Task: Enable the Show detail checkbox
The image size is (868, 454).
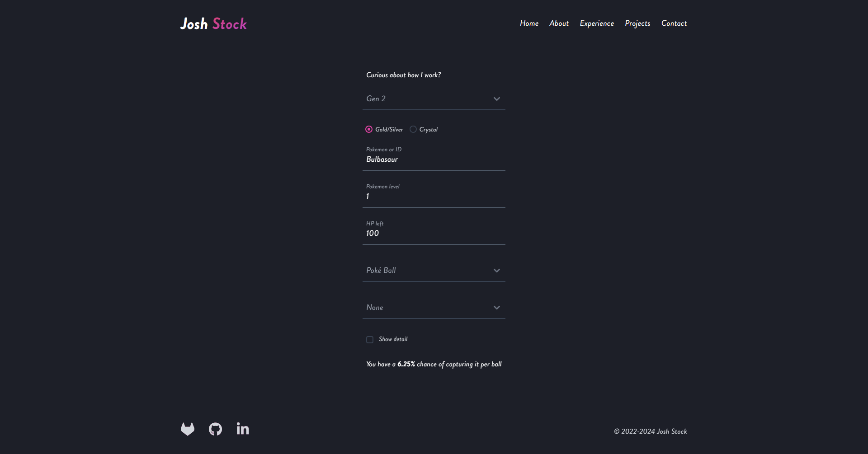Action: (370, 340)
